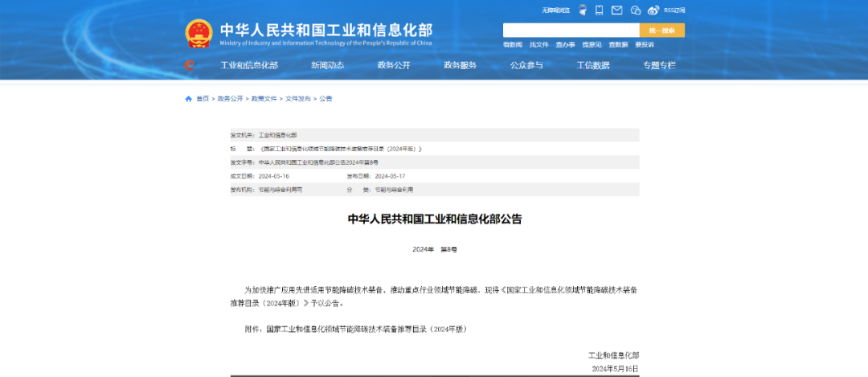Click the national emblem logo
The height and width of the screenshot is (377, 868).
(199, 35)
